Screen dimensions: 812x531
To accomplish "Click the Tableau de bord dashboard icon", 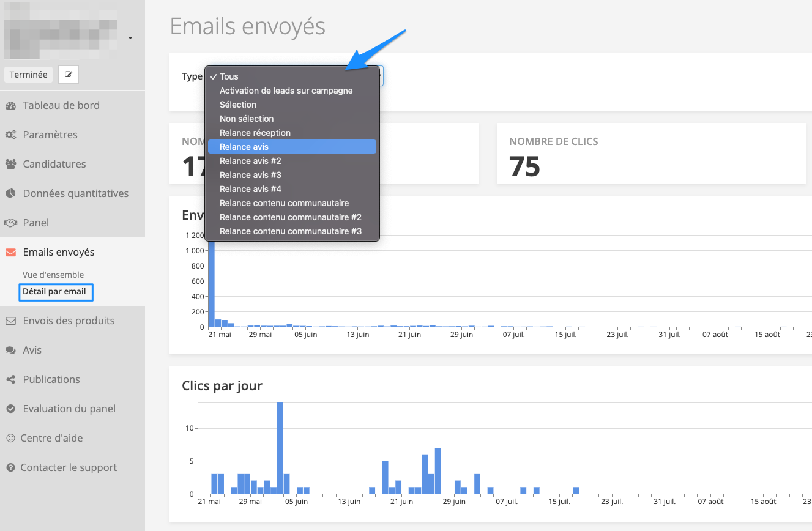I will click(x=10, y=106).
